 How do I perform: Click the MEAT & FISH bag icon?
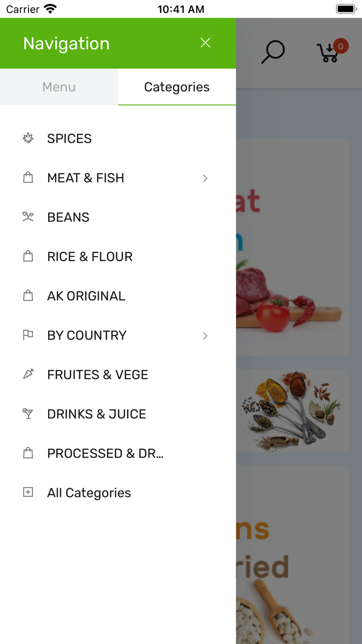click(28, 178)
